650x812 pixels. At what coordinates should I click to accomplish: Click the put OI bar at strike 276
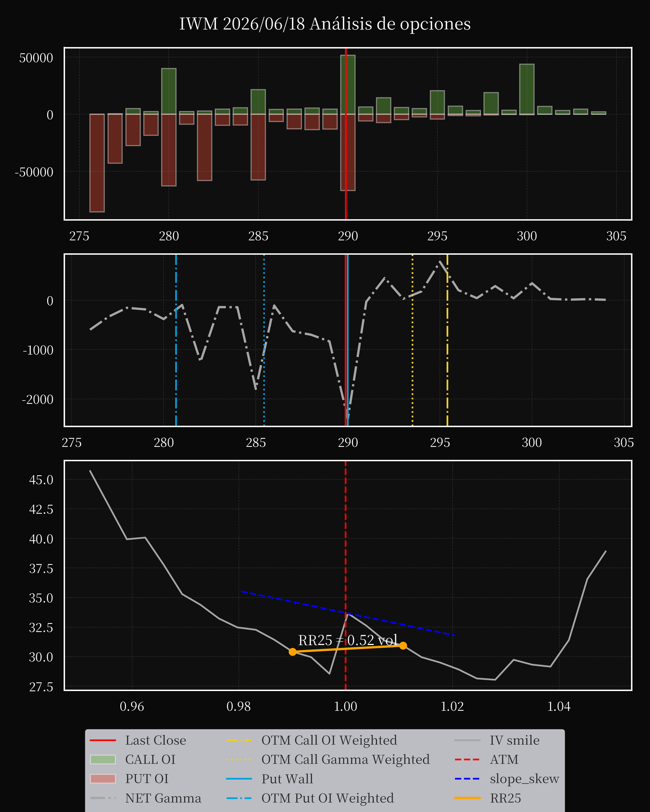[97, 163]
